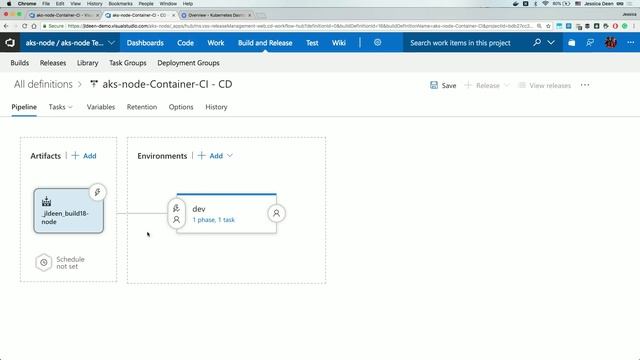Switch to the Options tab

click(181, 107)
